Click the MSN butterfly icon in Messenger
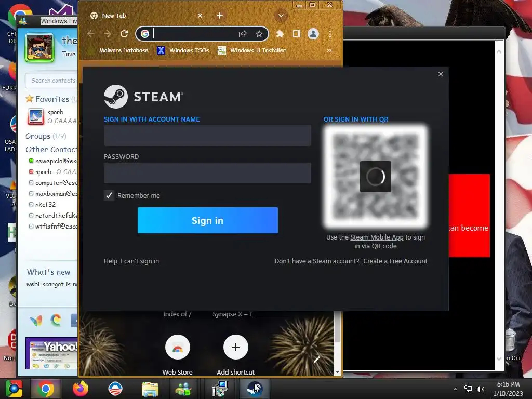This screenshot has height=399, width=532. (36, 320)
